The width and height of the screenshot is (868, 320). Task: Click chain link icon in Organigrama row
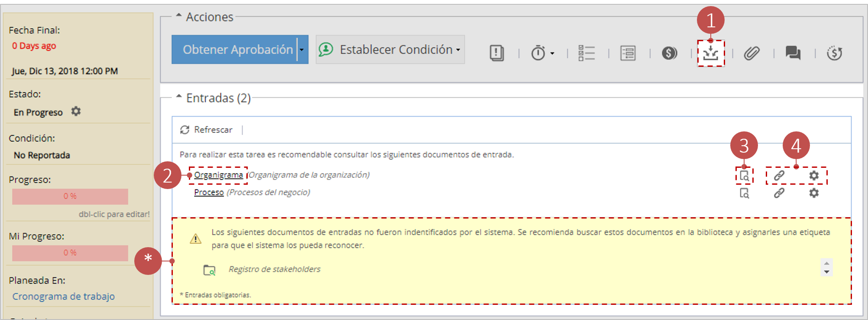point(779,176)
